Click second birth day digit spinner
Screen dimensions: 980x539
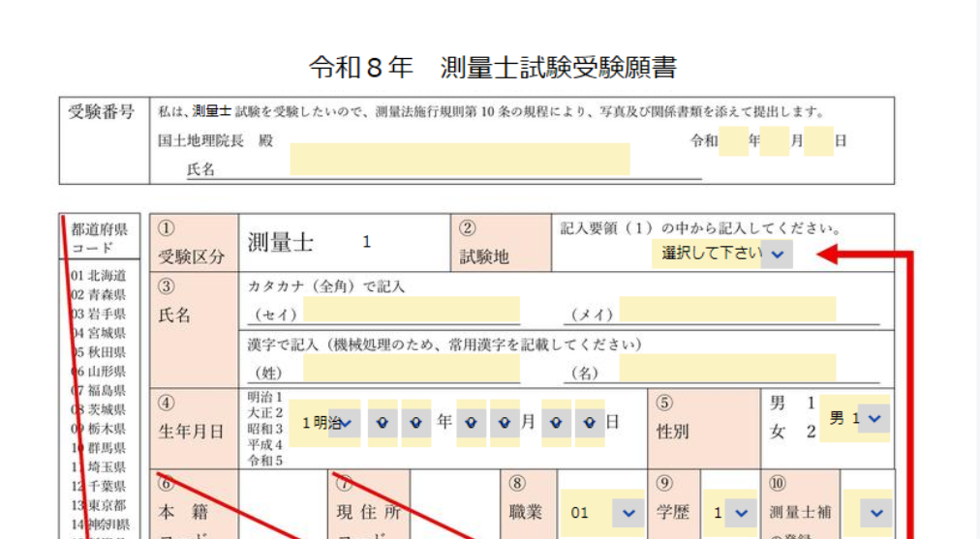click(x=590, y=423)
